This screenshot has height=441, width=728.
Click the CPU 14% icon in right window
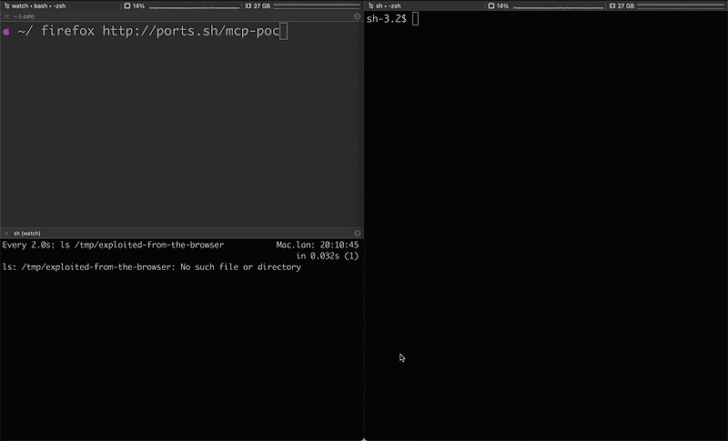491,5
